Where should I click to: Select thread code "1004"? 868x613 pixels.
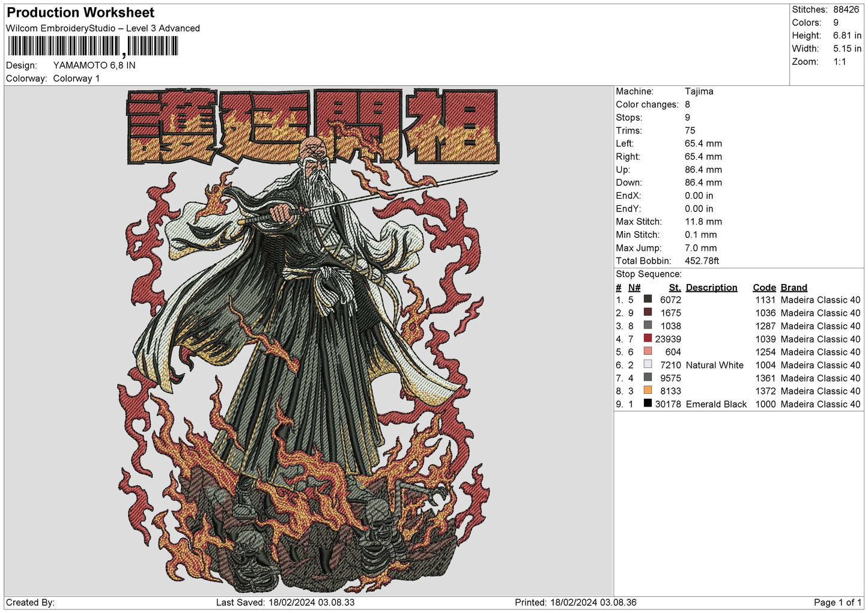coord(765,365)
